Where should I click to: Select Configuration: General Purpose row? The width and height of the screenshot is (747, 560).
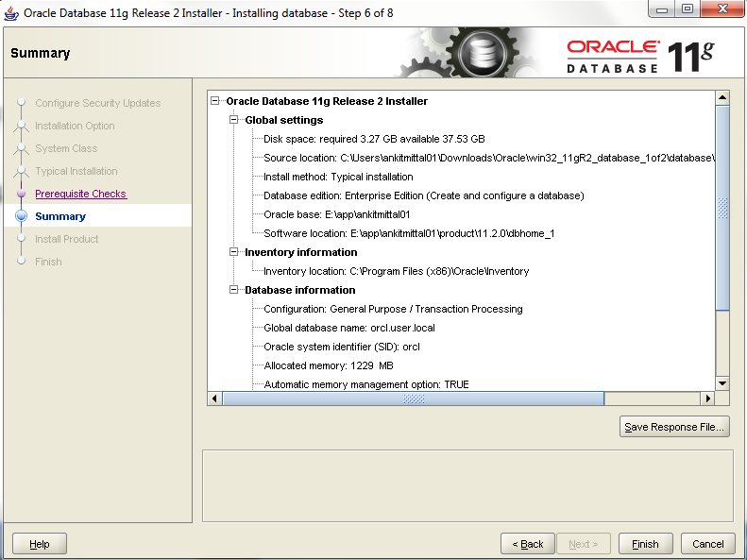pyautogui.click(x=393, y=309)
